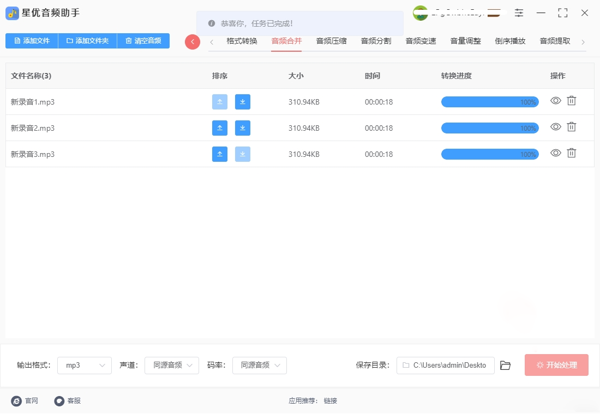Open the hamburger menu in title bar
Image resolution: width=600 pixels, height=414 pixels.
pos(519,13)
